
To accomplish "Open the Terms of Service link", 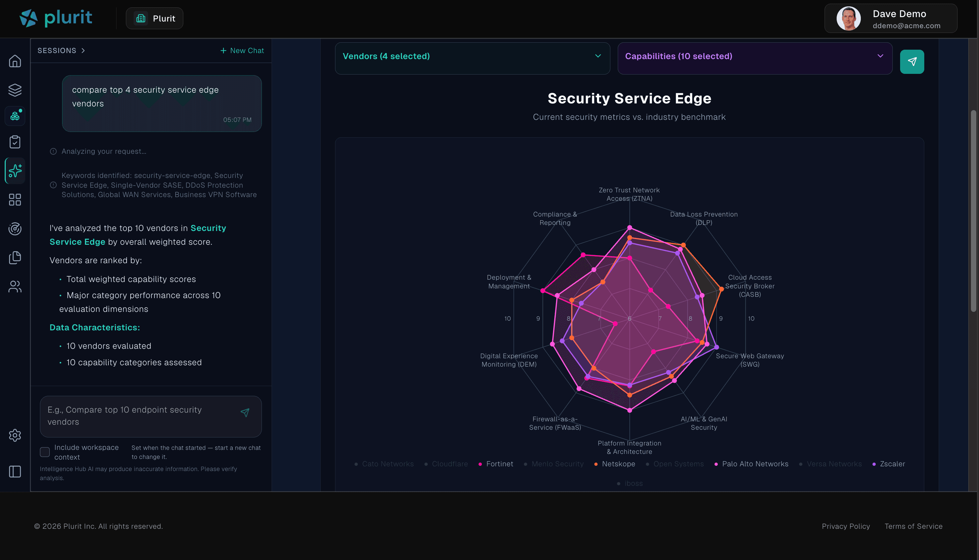I will pos(913,526).
